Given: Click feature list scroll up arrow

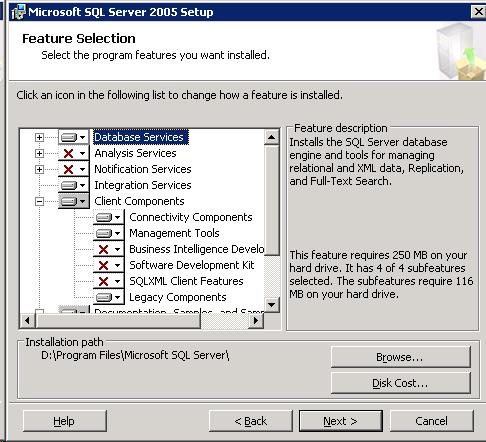Looking at the screenshot, I should 272,137.
